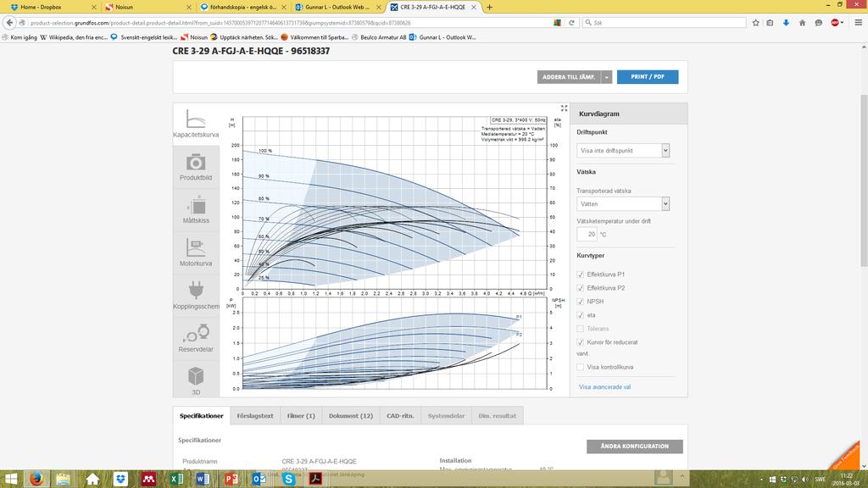Focus the Sök search box

click(665, 23)
